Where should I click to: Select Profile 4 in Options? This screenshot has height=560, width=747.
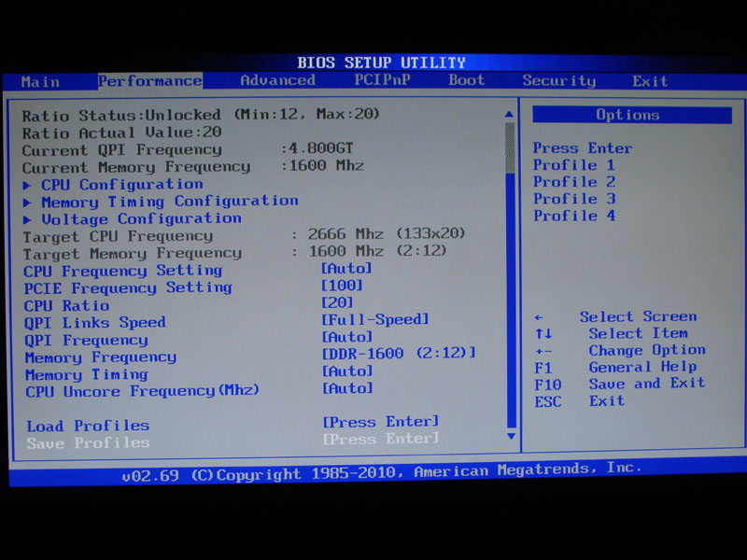pos(575,217)
